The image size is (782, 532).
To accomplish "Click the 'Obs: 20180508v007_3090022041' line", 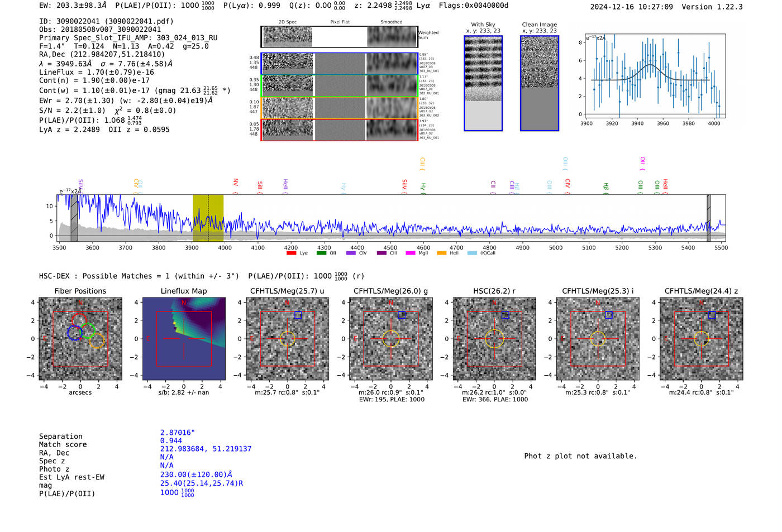I will pos(100,30).
